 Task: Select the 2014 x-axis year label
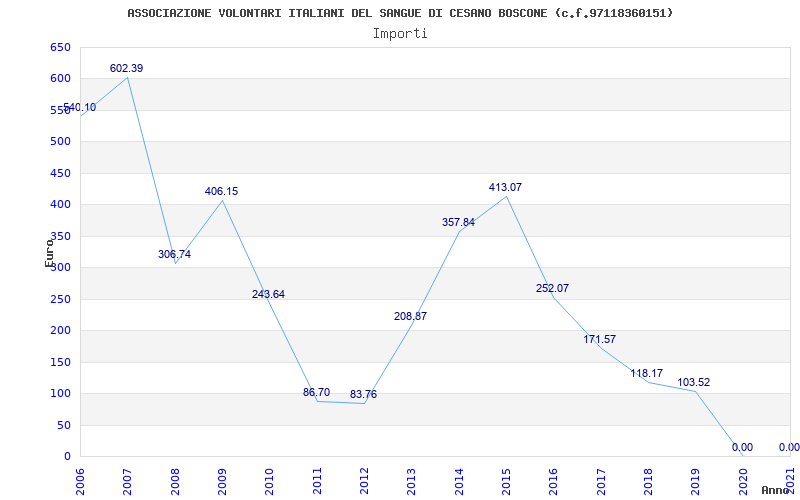[459, 482]
